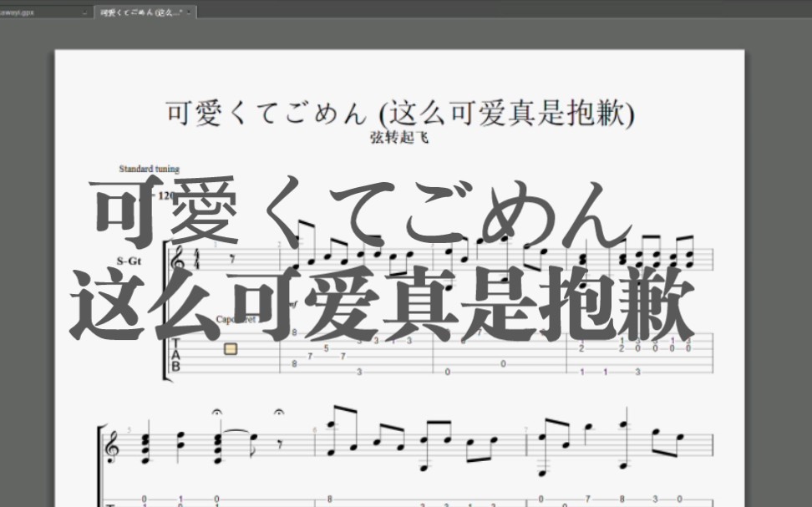
Task: Select the eighth rest in measure 1
Action: click(232, 259)
